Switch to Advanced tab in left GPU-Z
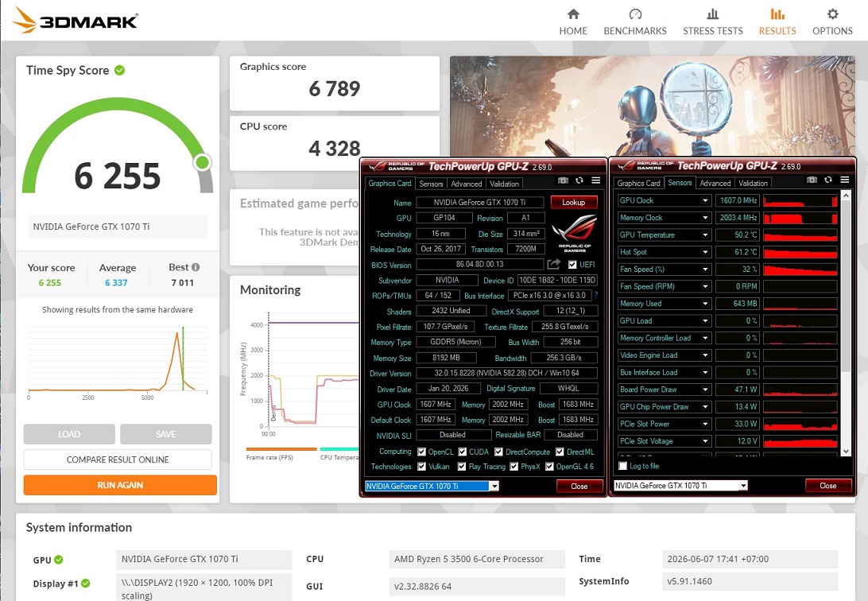 click(x=466, y=184)
